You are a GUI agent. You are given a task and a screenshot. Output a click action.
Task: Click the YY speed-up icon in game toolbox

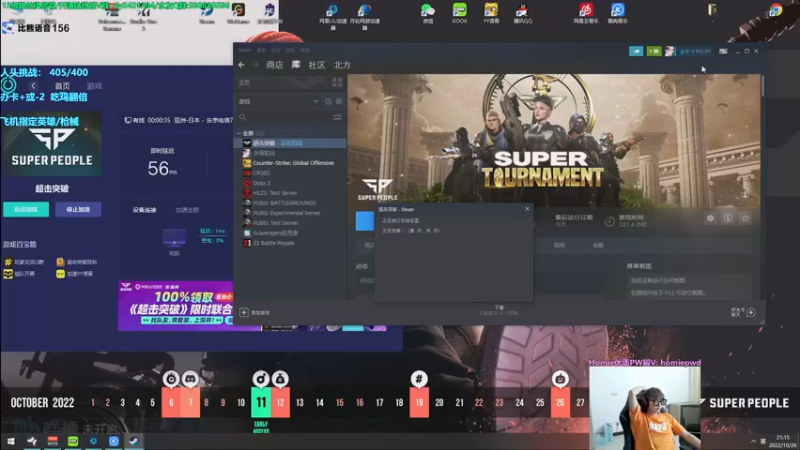click(61, 274)
